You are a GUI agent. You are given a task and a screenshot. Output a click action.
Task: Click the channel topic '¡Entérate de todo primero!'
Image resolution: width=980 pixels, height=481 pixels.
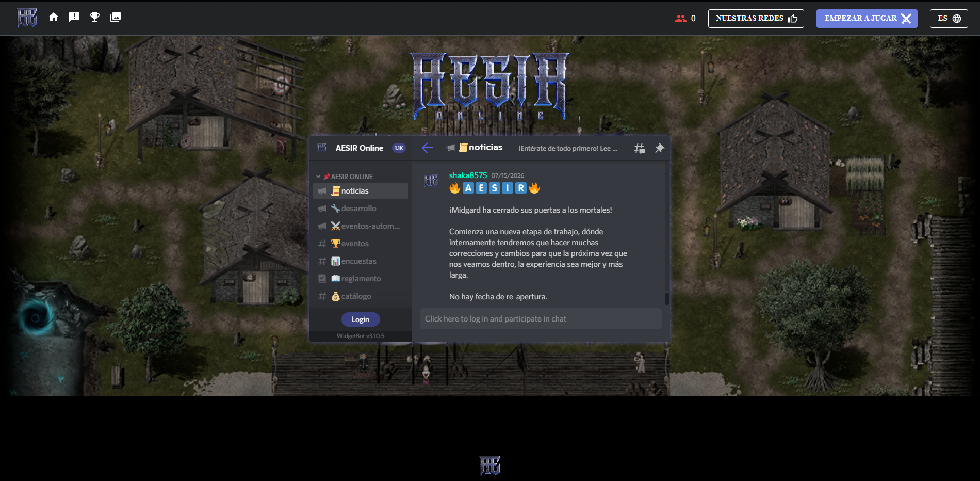568,149
